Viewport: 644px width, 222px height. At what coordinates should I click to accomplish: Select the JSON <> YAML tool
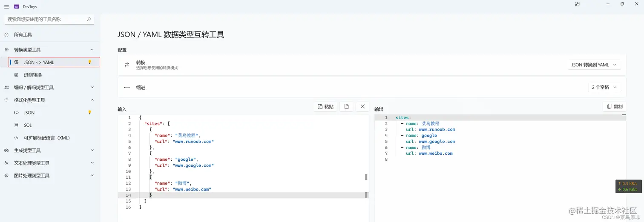(54, 62)
